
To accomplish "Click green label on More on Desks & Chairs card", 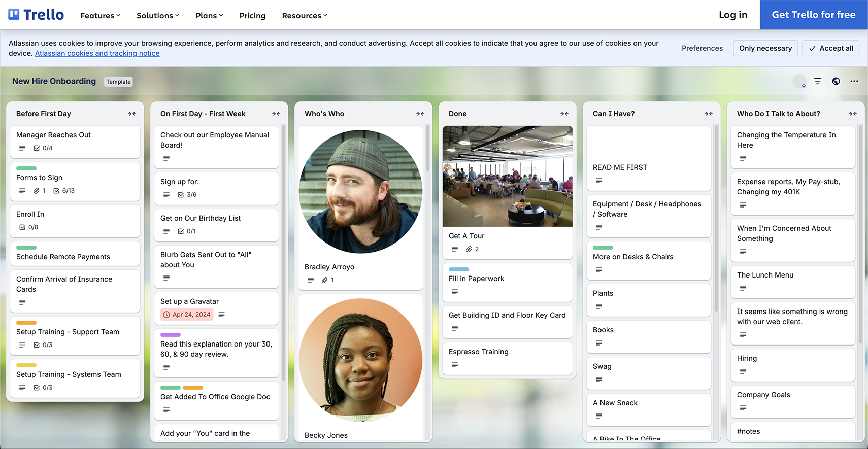I will click(603, 248).
